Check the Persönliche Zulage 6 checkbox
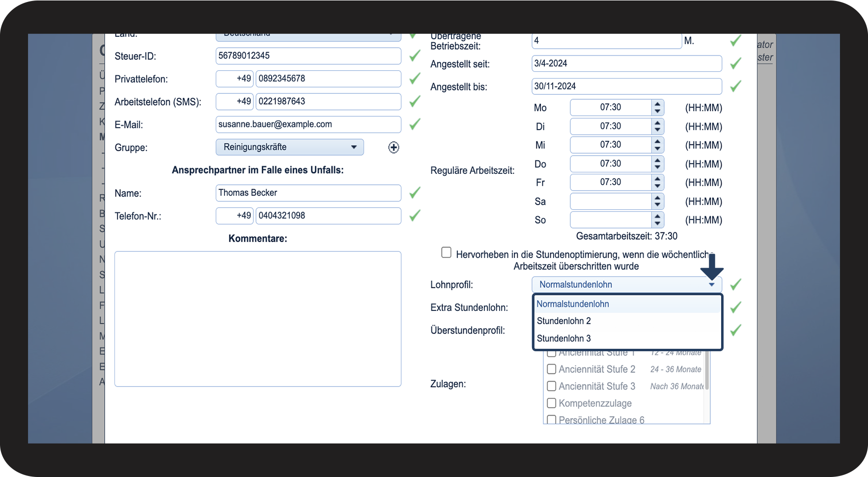 click(552, 420)
